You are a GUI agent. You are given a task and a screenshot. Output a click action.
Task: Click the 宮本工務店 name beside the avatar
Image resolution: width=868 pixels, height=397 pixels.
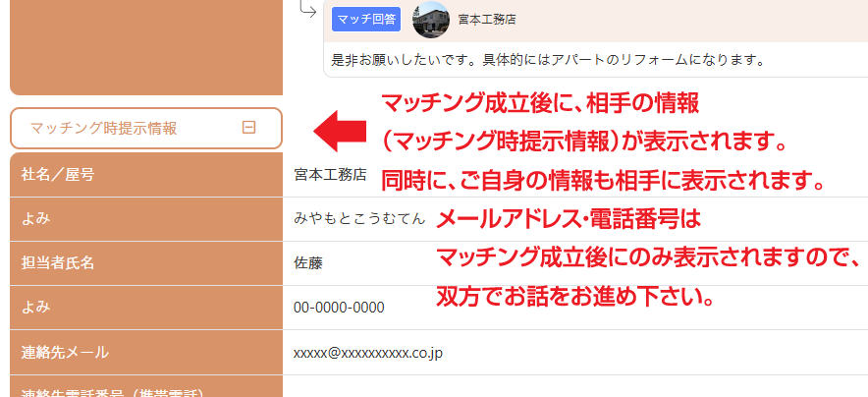click(x=487, y=19)
